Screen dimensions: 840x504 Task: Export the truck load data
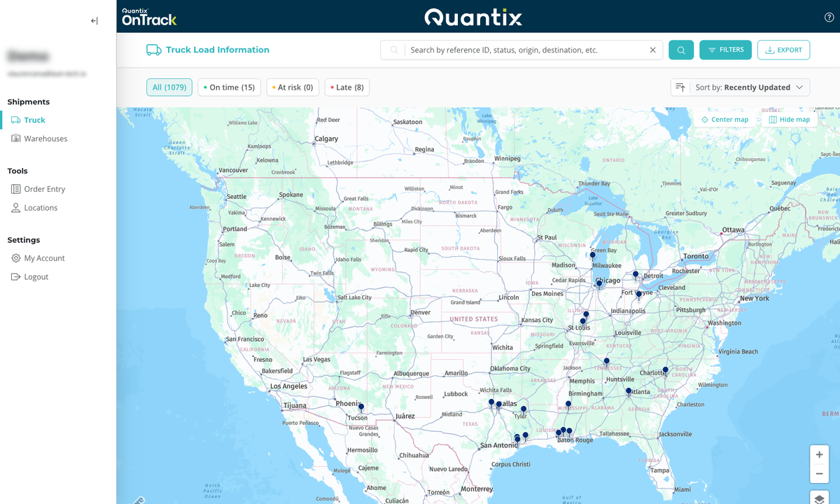point(783,50)
